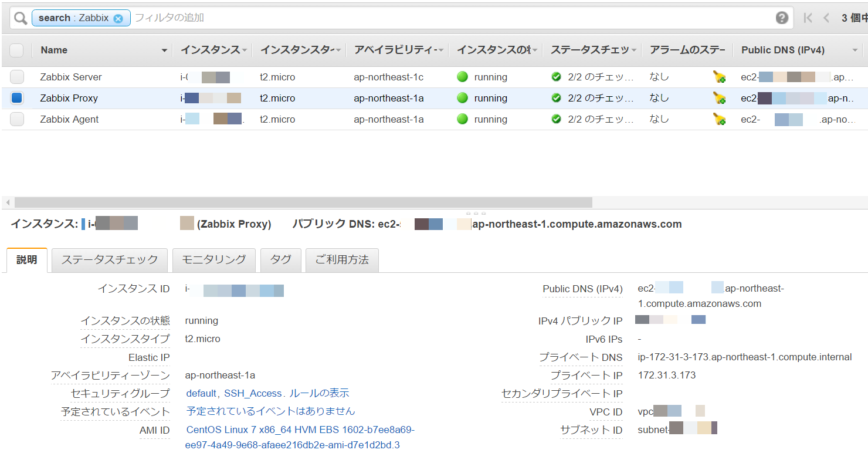Screen dimensions: 868x453
Task: Click the Elastic IP field label
Action: pyautogui.click(x=149, y=357)
